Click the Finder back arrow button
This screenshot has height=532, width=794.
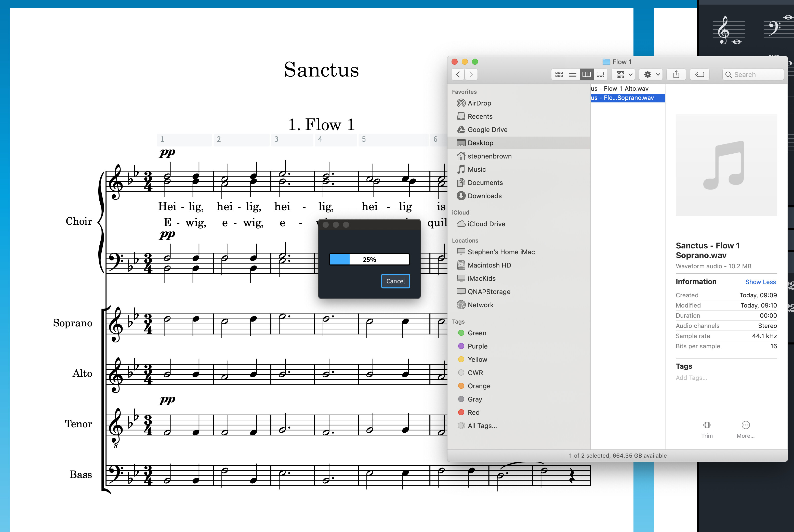click(458, 74)
